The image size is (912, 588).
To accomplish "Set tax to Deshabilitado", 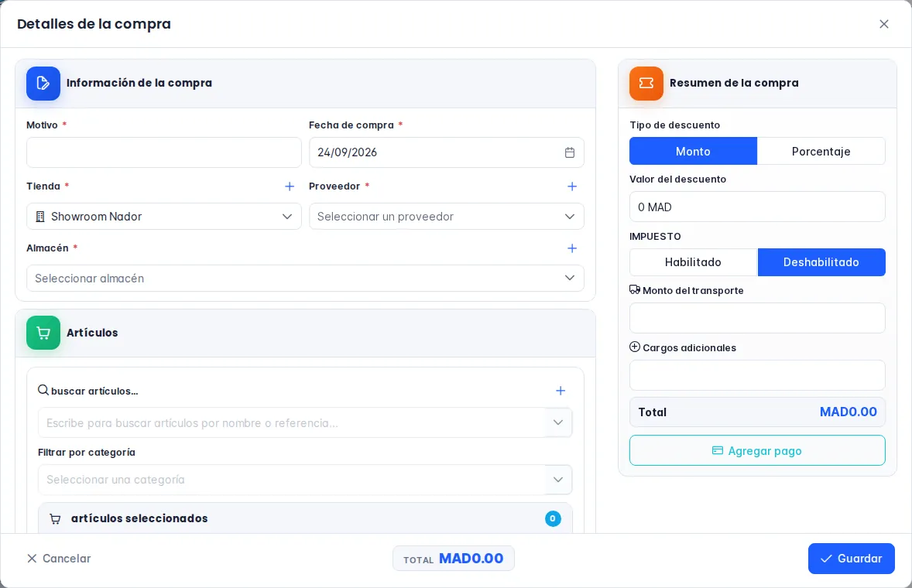I will [821, 262].
